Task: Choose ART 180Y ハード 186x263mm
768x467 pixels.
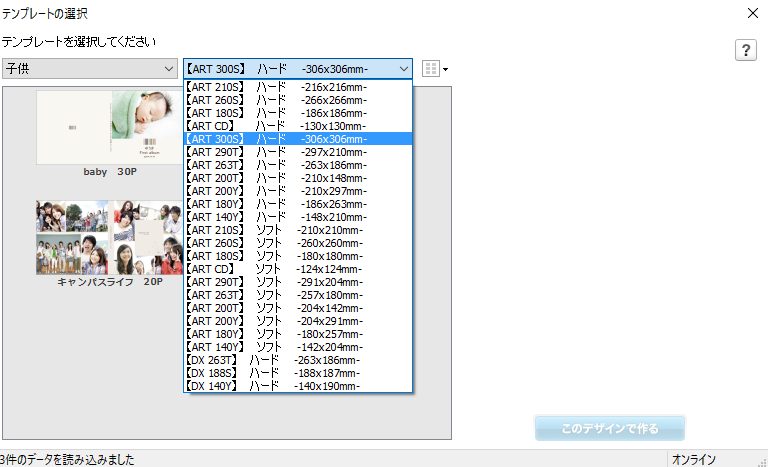Action: (x=298, y=204)
